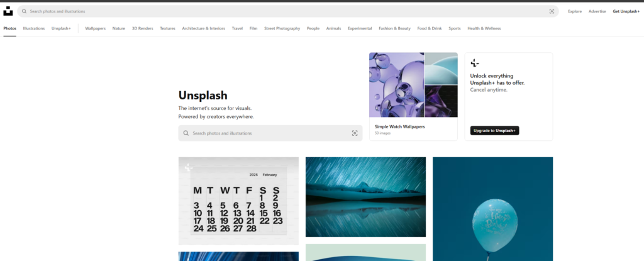Open the Simple Watch Wallpapers collection title
This screenshot has height=261, width=644.
[x=399, y=126]
